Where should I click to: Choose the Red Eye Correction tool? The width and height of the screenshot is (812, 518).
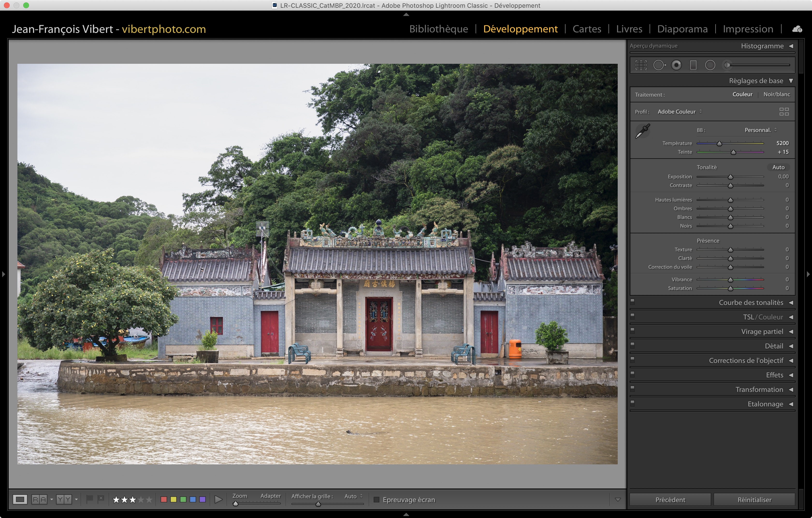coord(676,65)
